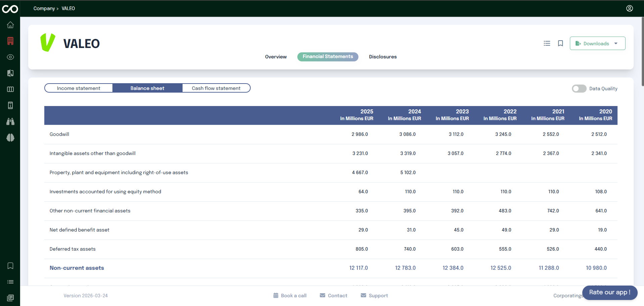Viewport: 644px width, 306px height.
Task: Switch to Income statement view
Action: pyautogui.click(x=79, y=88)
